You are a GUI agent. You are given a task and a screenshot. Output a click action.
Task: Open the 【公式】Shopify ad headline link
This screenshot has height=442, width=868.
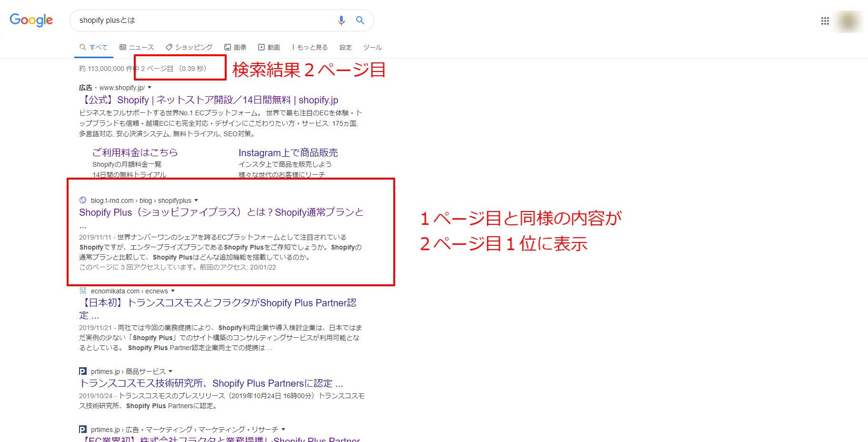coord(209,100)
